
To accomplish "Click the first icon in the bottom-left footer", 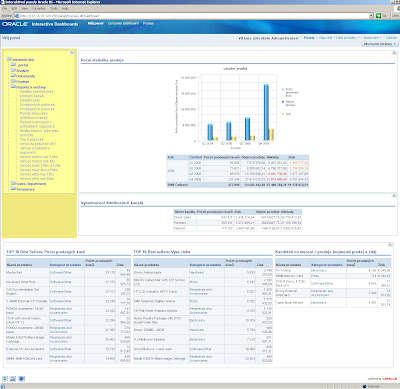I will pos(5,379).
